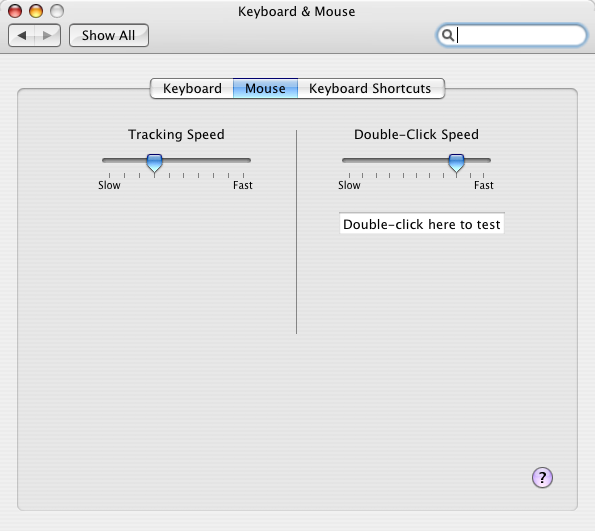Click the Show All button
This screenshot has width=595, height=531.
109,36
